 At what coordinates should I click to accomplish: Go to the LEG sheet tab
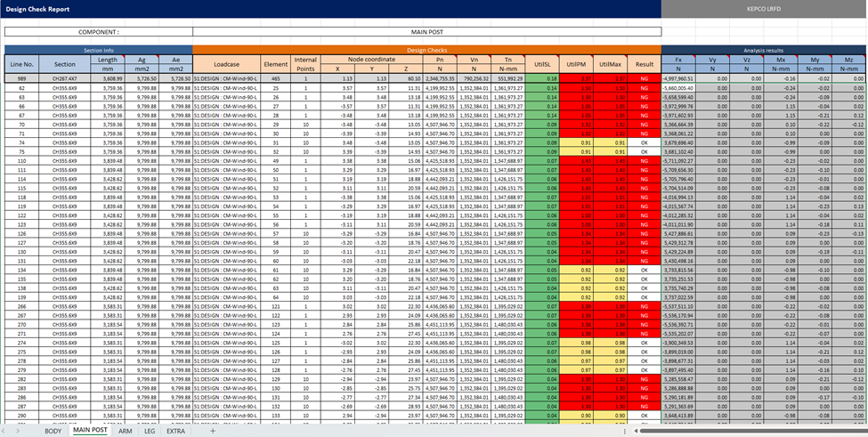[150, 431]
